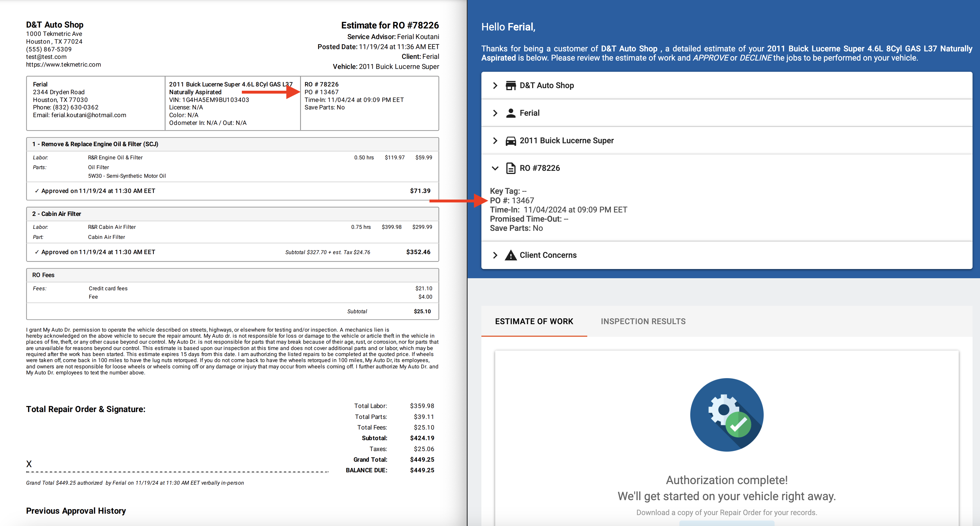This screenshot has height=526, width=980.
Task: Click the document icon beside RO #78226
Action: [511, 168]
